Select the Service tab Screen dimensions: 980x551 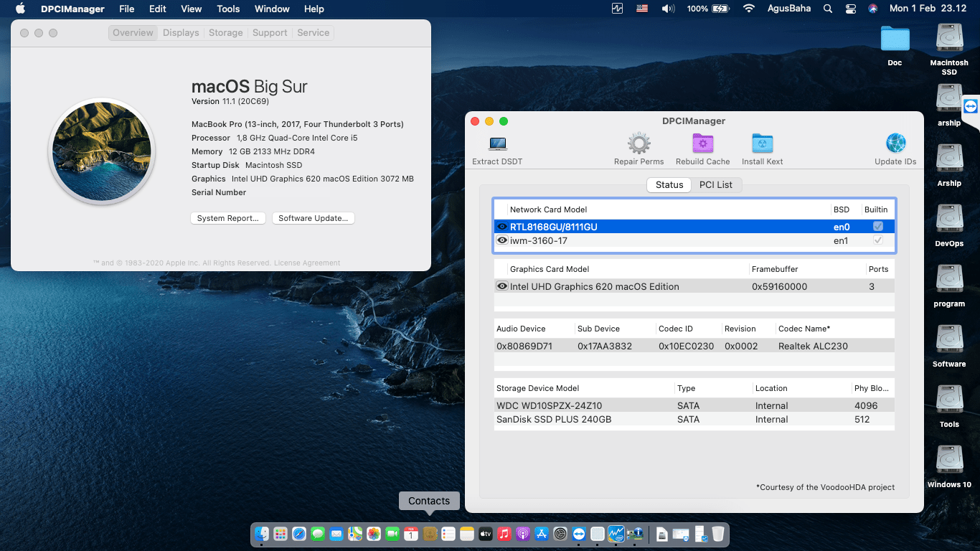click(x=313, y=32)
